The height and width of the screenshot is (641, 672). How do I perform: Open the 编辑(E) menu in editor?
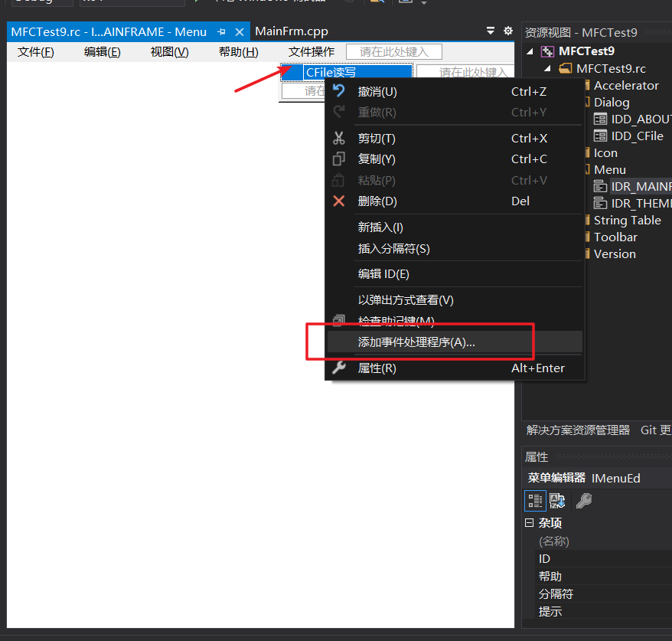coord(103,52)
